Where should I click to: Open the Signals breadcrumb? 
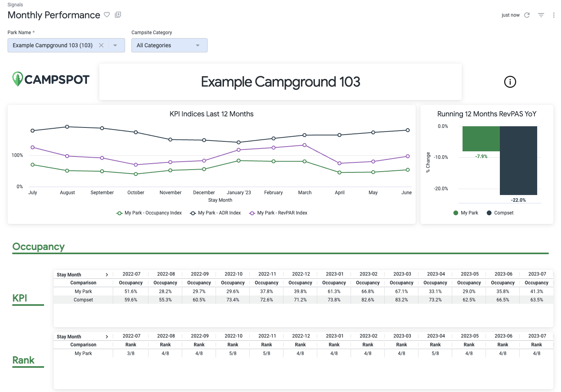pyautogui.click(x=15, y=4)
